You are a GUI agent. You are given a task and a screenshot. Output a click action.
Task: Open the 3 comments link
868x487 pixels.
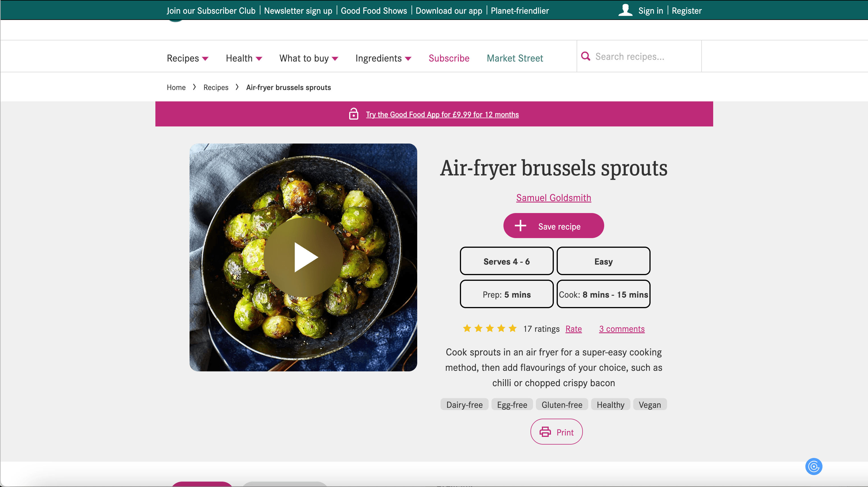pyautogui.click(x=621, y=329)
